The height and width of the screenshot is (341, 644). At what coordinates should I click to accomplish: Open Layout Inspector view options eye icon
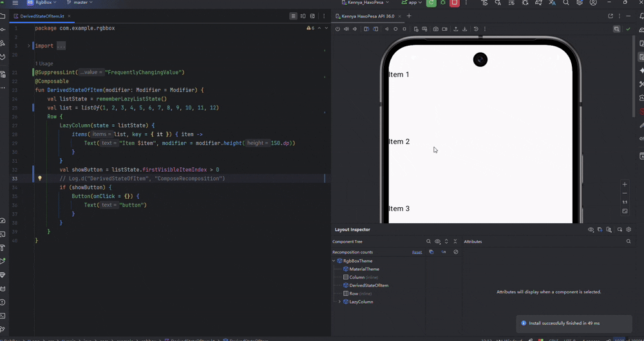(591, 230)
